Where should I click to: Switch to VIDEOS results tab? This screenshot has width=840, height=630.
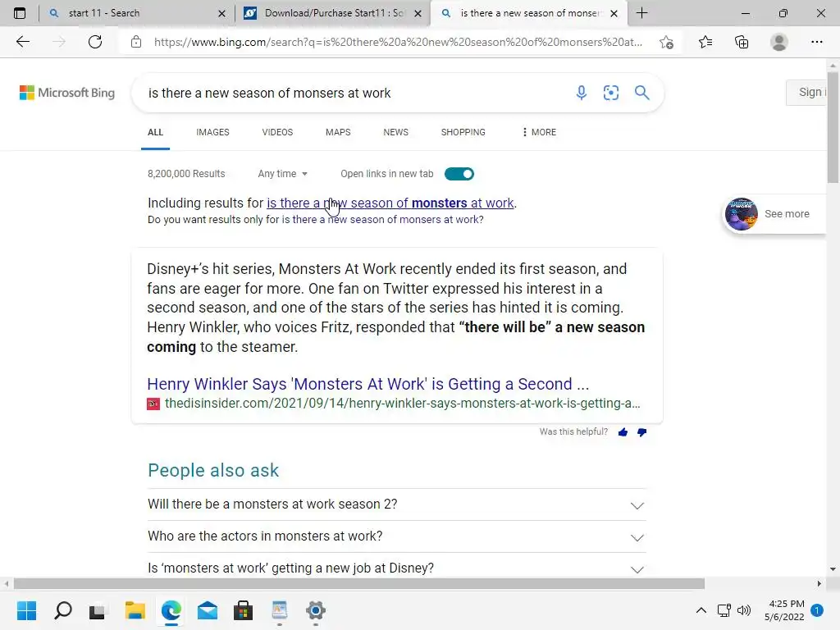277,132
